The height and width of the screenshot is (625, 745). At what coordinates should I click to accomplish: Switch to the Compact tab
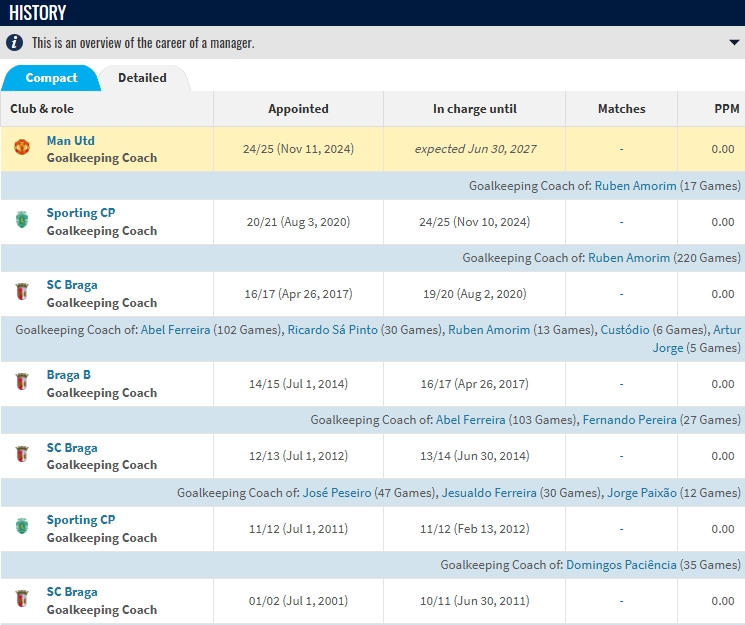click(x=51, y=78)
